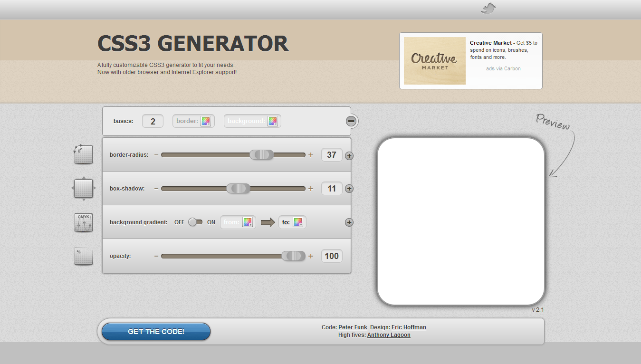This screenshot has width=641, height=364.
Task: Click the Twitter bird icon
Action: tap(488, 9)
